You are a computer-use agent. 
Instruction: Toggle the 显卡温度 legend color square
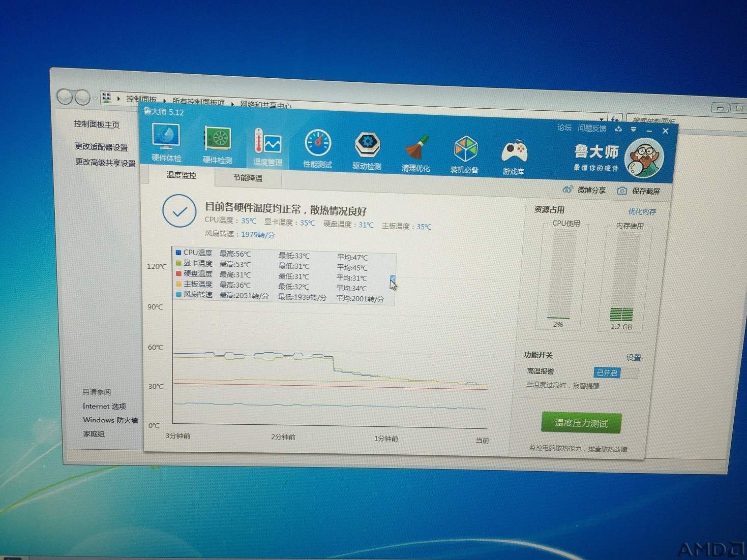[x=178, y=263]
